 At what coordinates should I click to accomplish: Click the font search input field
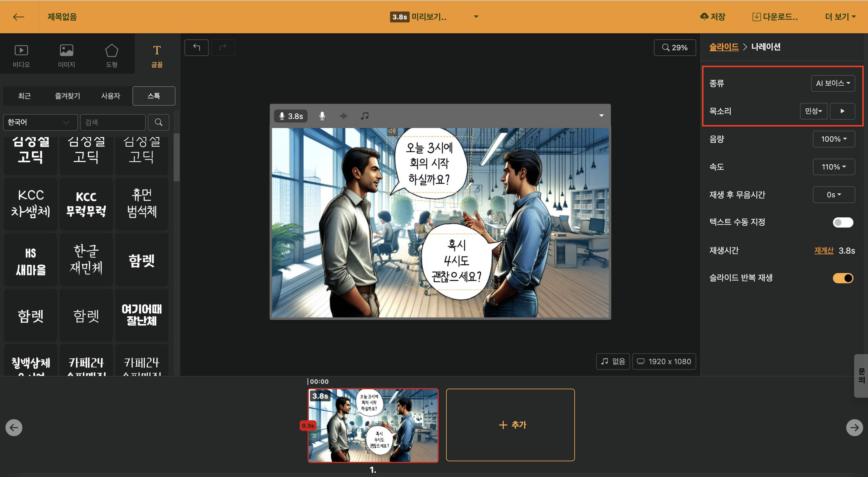click(x=113, y=122)
